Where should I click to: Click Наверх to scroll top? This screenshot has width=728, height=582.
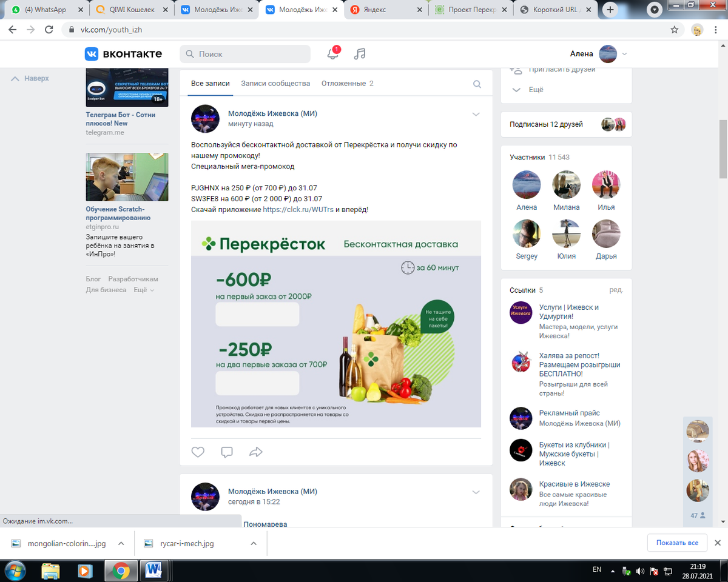[30, 78]
